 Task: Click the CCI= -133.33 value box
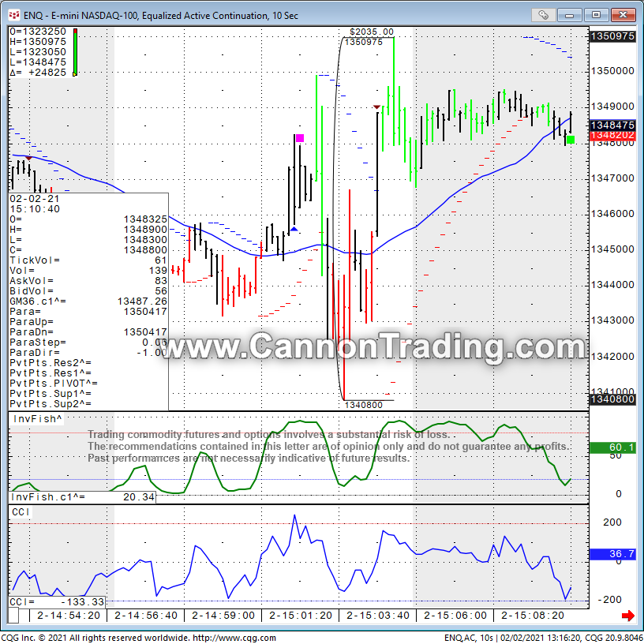[x=57, y=602]
